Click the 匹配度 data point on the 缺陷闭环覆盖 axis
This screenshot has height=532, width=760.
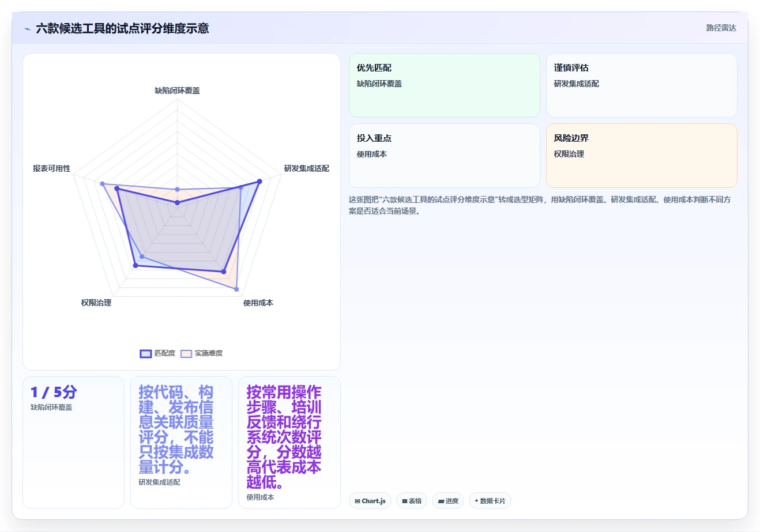coord(177,203)
